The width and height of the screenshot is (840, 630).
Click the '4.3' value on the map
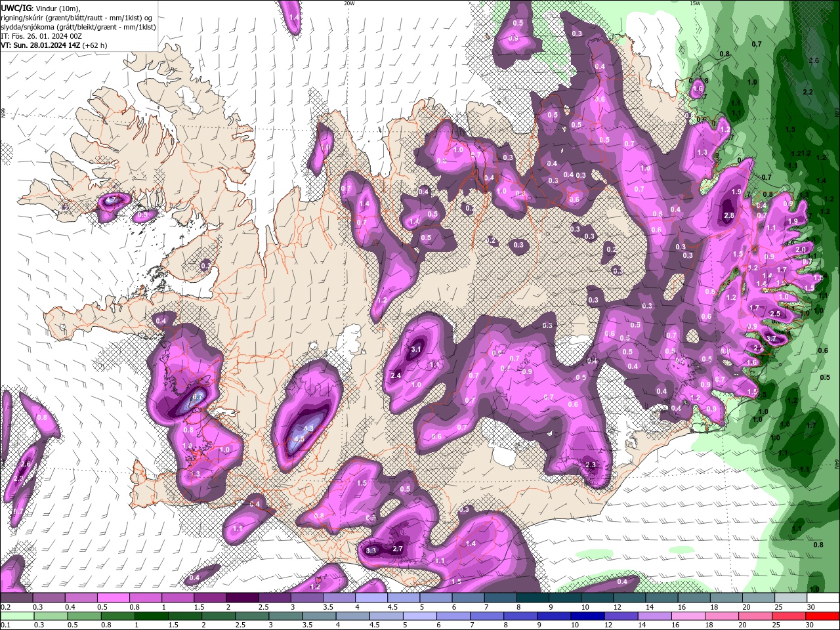308,428
